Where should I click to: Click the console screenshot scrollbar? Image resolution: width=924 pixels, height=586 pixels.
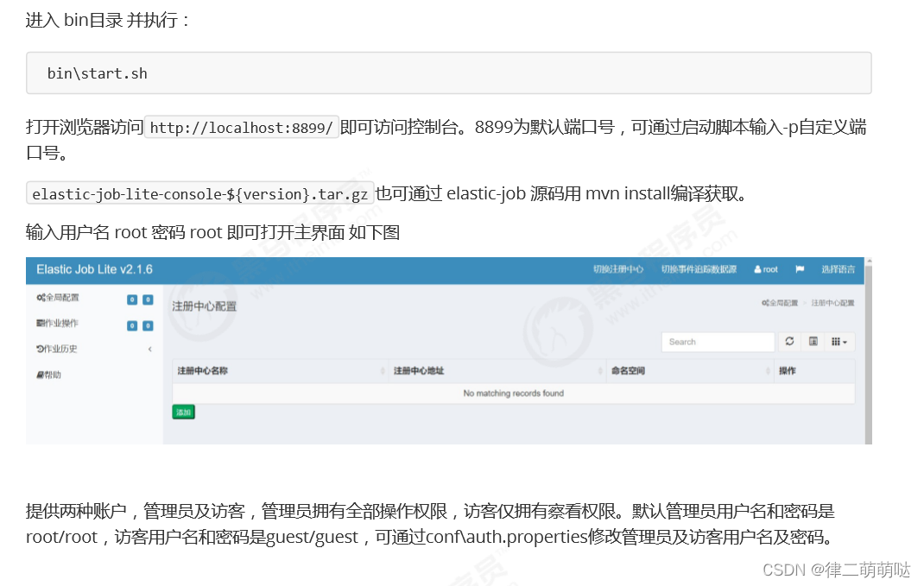(868, 351)
